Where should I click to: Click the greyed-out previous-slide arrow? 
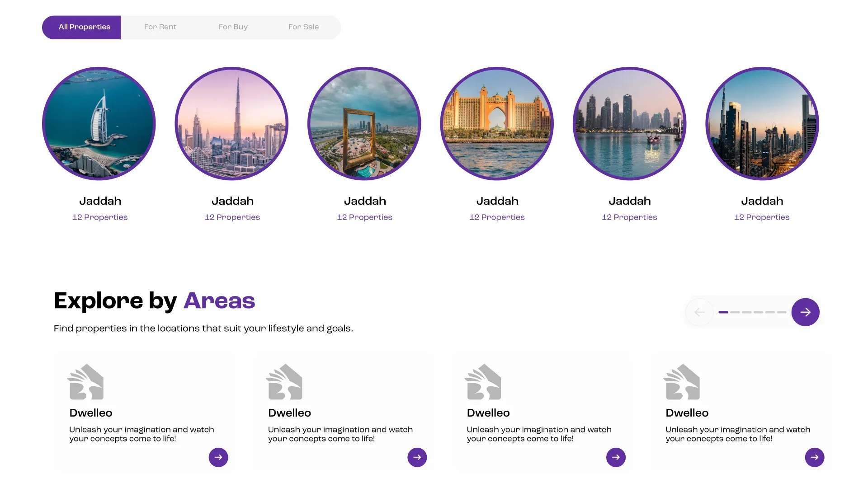point(699,312)
